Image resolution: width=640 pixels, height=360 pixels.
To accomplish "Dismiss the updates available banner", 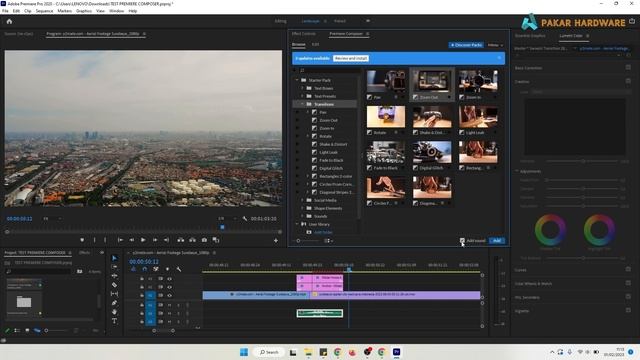I will point(499,58).
